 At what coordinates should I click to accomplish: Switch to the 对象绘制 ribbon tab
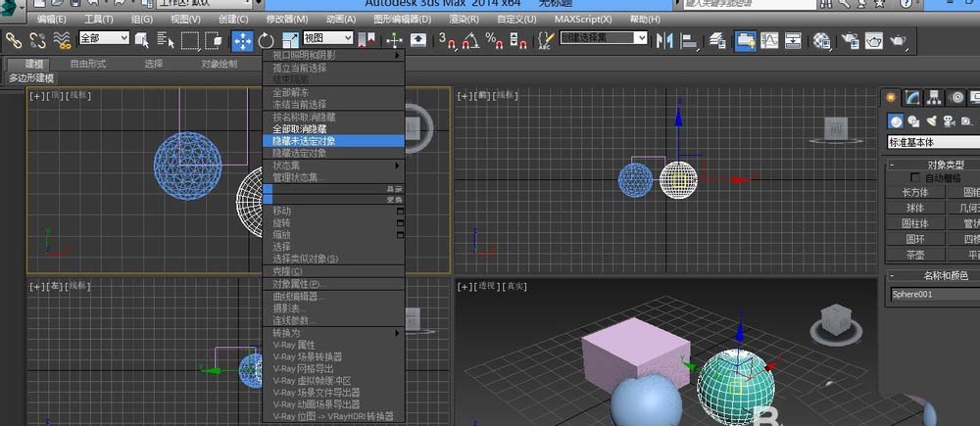pos(219,64)
